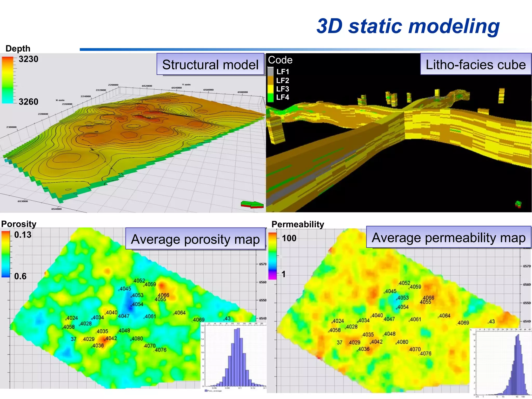532x399 pixels.
Task: Click well 4048 on permeability map
Action: click(390, 334)
